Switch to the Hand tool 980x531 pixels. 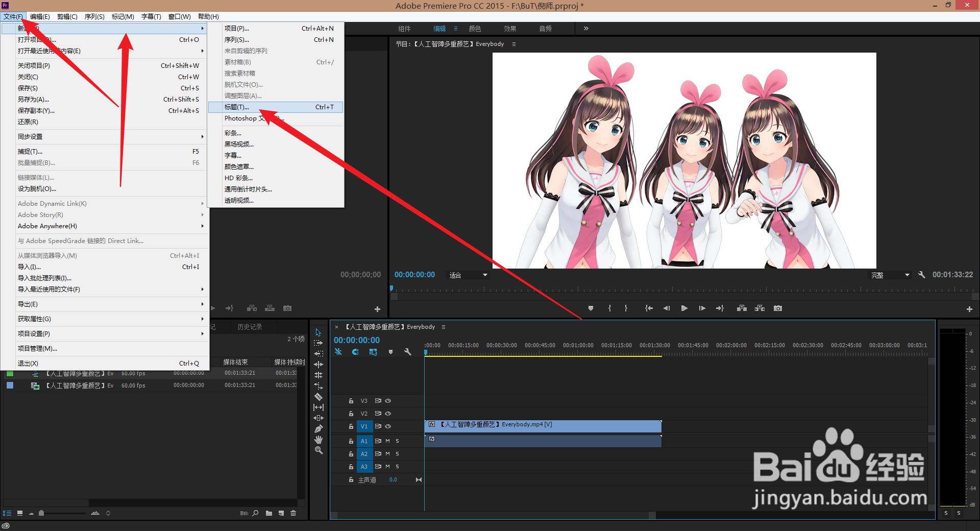318,439
